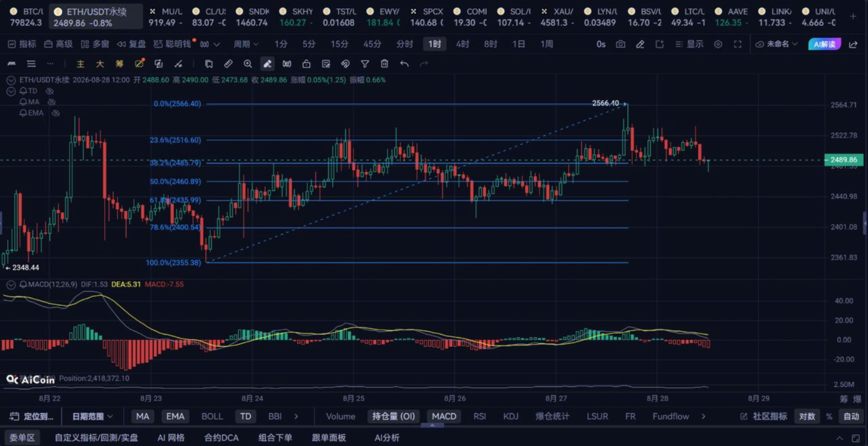
Task: Redo the last undone action
Action: tap(424, 64)
